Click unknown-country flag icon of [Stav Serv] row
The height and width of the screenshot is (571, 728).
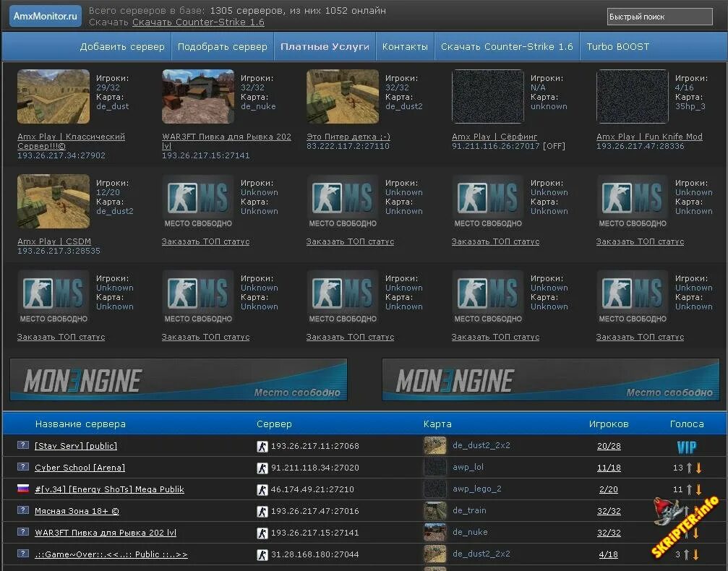tap(22, 445)
